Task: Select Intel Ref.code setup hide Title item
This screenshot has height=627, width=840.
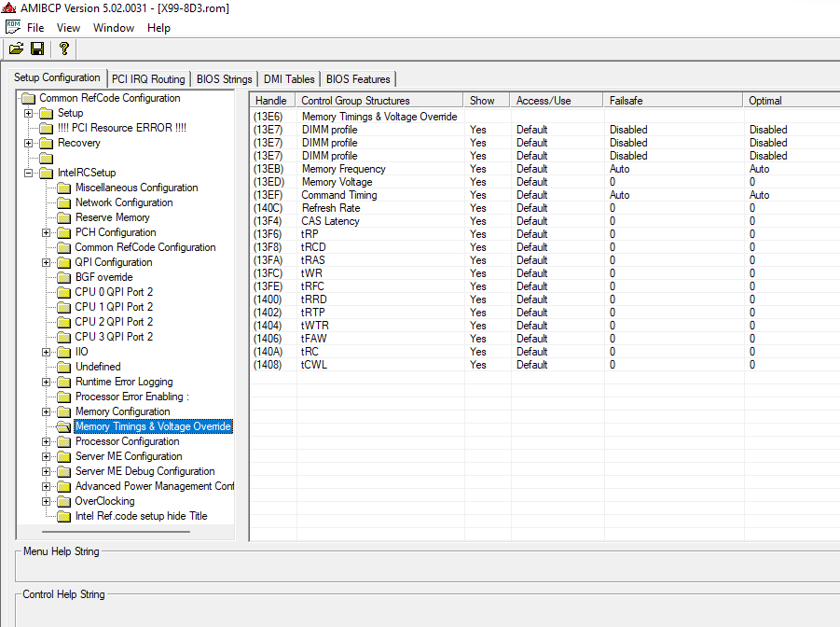Action: coord(142,516)
